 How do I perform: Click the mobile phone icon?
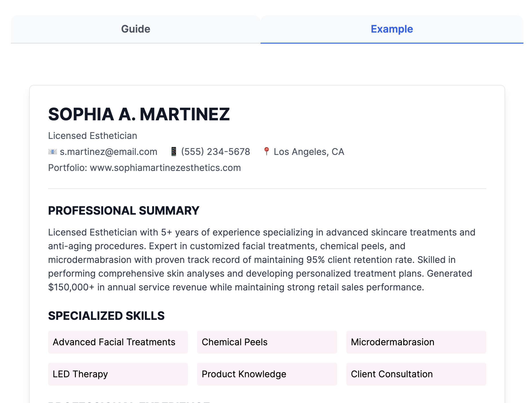coord(174,151)
